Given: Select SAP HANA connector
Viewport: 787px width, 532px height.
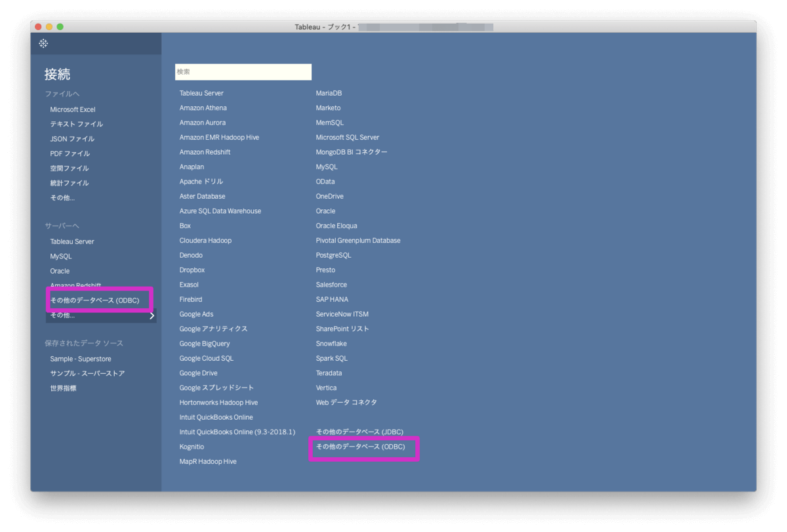Looking at the screenshot, I should click(x=332, y=299).
